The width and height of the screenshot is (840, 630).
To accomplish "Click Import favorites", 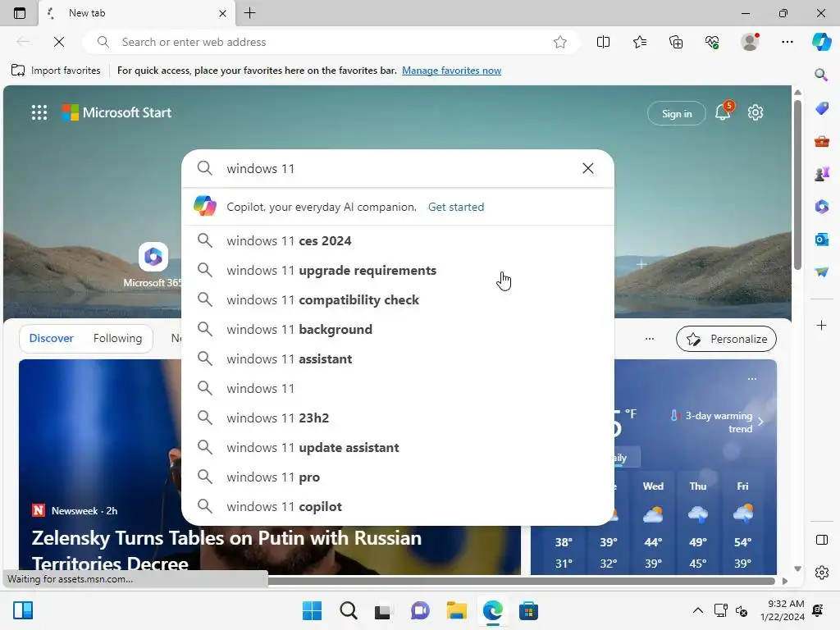I will [x=56, y=71].
